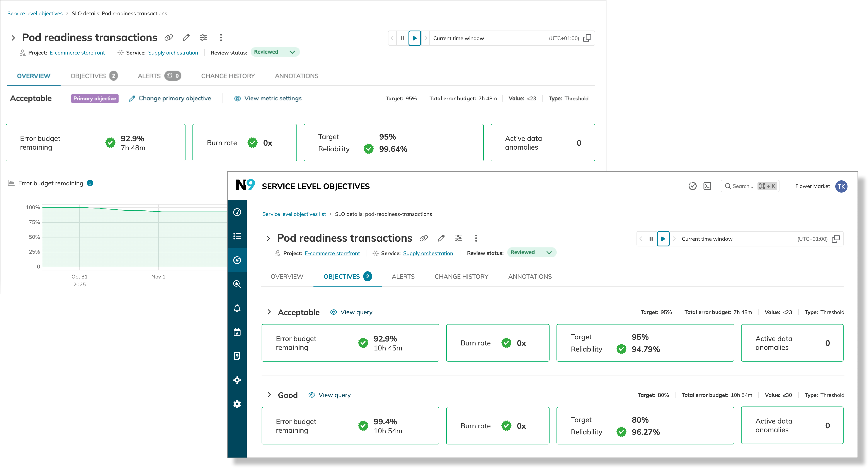The width and height of the screenshot is (868, 468).
Task: Expand the Acceptable objective chevron in lower panel
Action: coord(269,312)
